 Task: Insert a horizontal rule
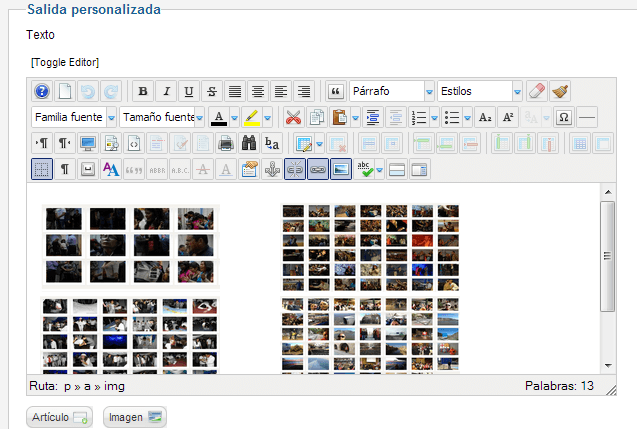coord(587,117)
